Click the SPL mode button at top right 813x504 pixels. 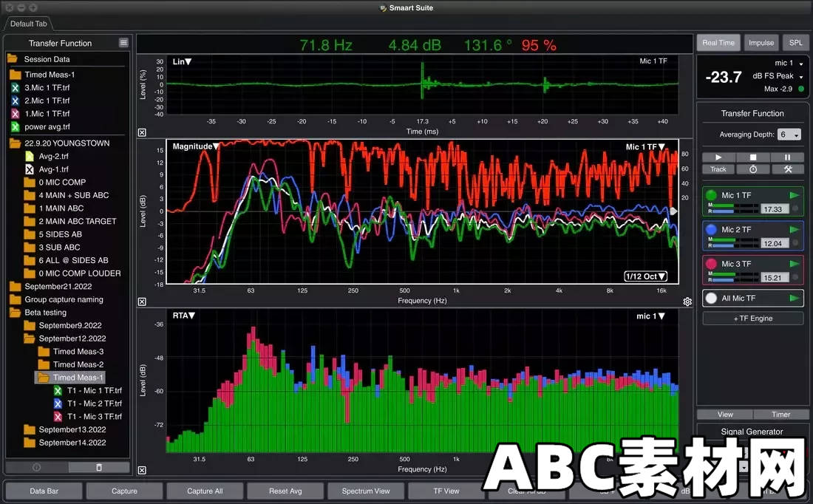point(796,42)
